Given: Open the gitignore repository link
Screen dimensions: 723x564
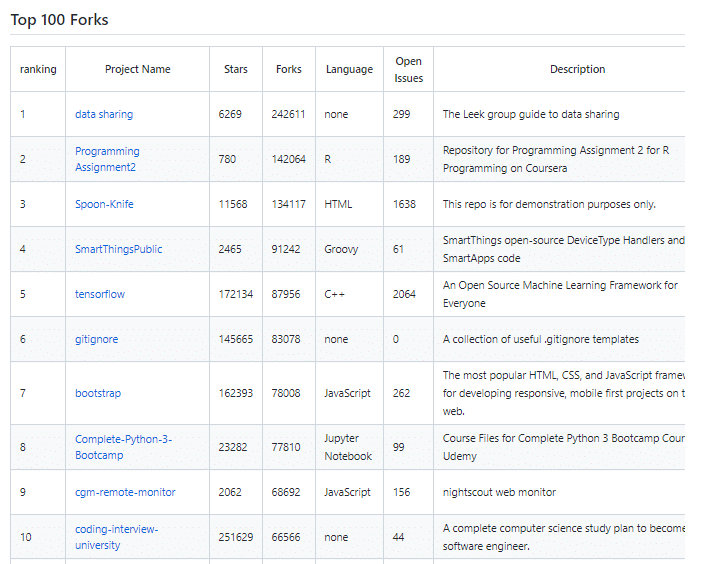Looking at the screenshot, I should tap(96, 339).
